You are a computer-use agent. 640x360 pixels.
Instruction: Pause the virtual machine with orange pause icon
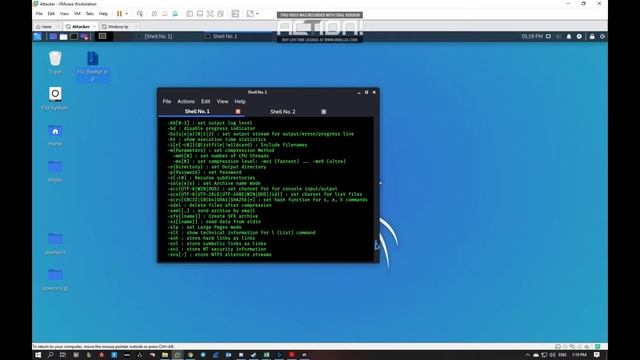point(119,13)
